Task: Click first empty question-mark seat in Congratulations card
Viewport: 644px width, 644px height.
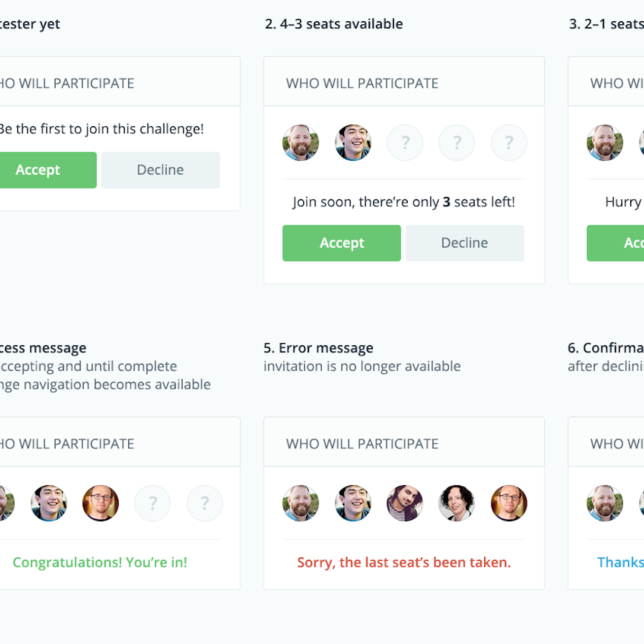Action: pyautogui.click(x=152, y=503)
